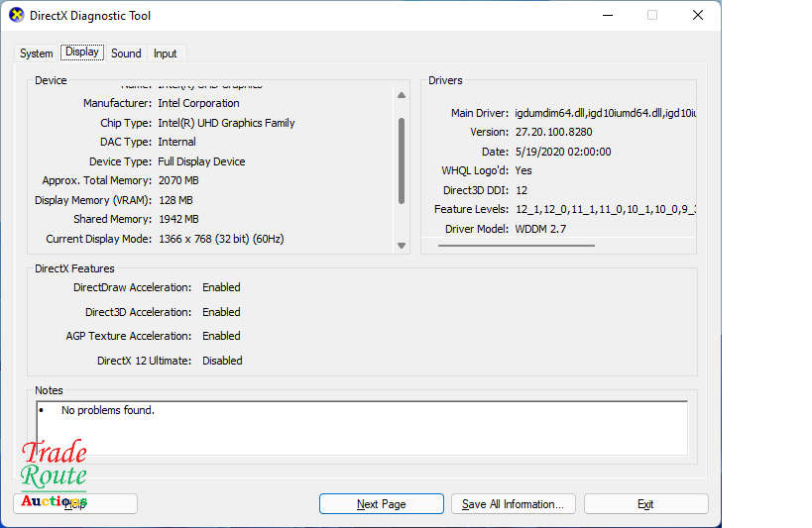Switch to the System tab
Image resolution: width=812 pixels, height=528 pixels.
pyautogui.click(x=37, y=53)
